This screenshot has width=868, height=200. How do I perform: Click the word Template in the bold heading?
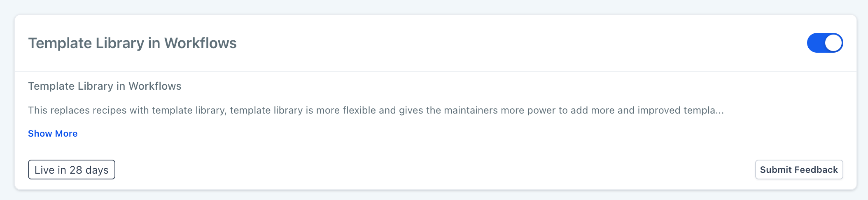point(60,43)
